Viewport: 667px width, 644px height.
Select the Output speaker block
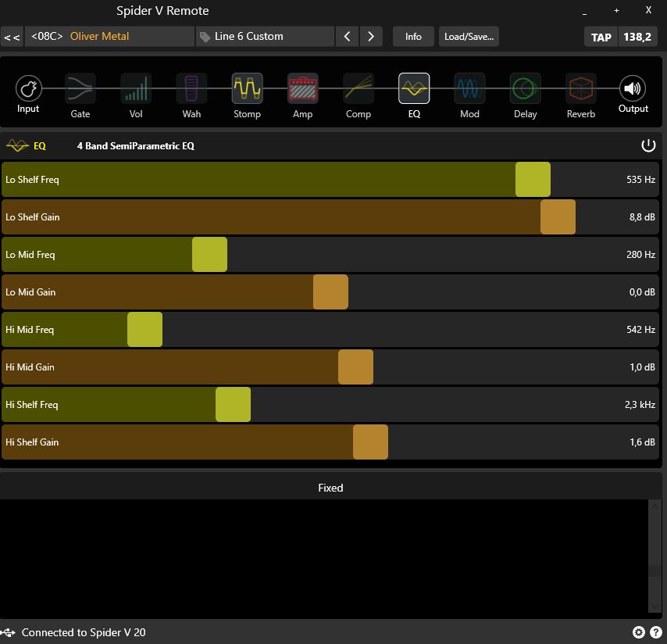(633, 88)
